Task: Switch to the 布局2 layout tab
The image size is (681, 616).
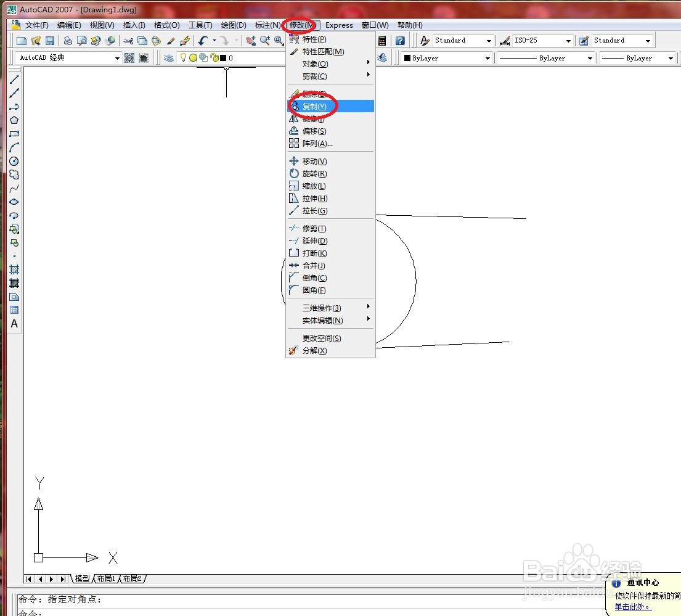Action: pyautogui.click(x=132, y=578)
